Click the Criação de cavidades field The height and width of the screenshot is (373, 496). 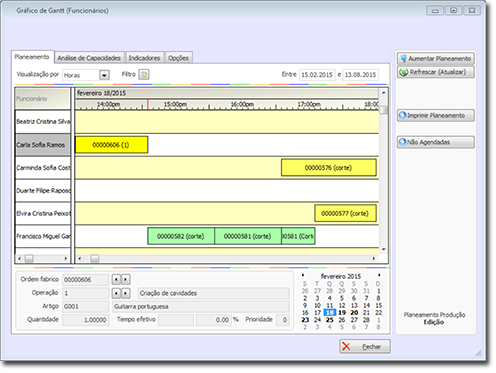coord(214,293)
